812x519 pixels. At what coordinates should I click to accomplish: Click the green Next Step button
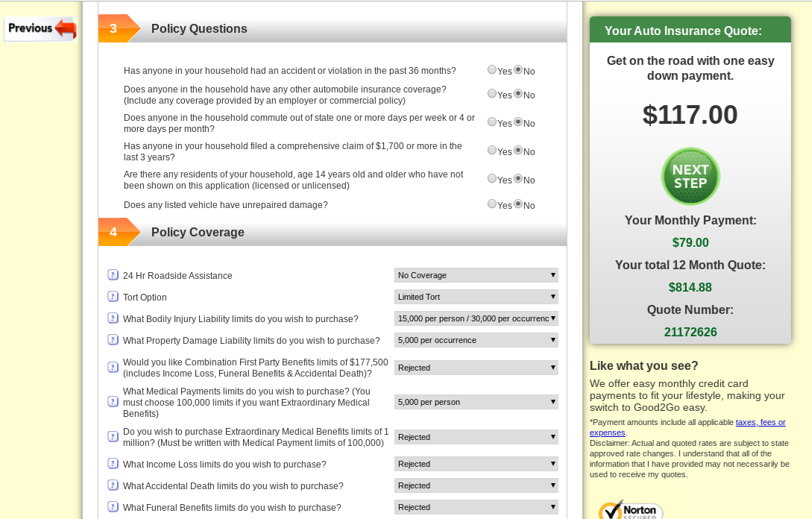(690, 177)
